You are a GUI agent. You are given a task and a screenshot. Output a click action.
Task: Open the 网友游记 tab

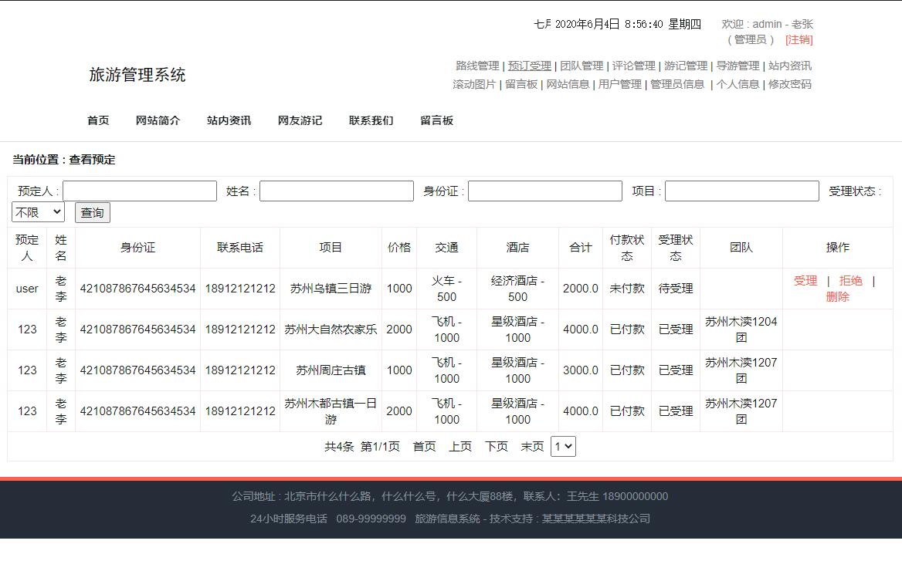click(300, 120)
